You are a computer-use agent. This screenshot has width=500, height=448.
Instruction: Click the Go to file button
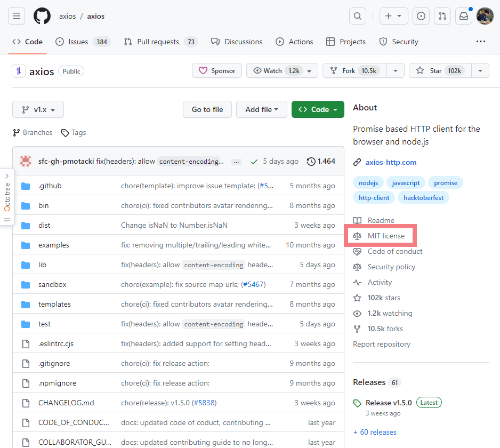pos(207,109)
